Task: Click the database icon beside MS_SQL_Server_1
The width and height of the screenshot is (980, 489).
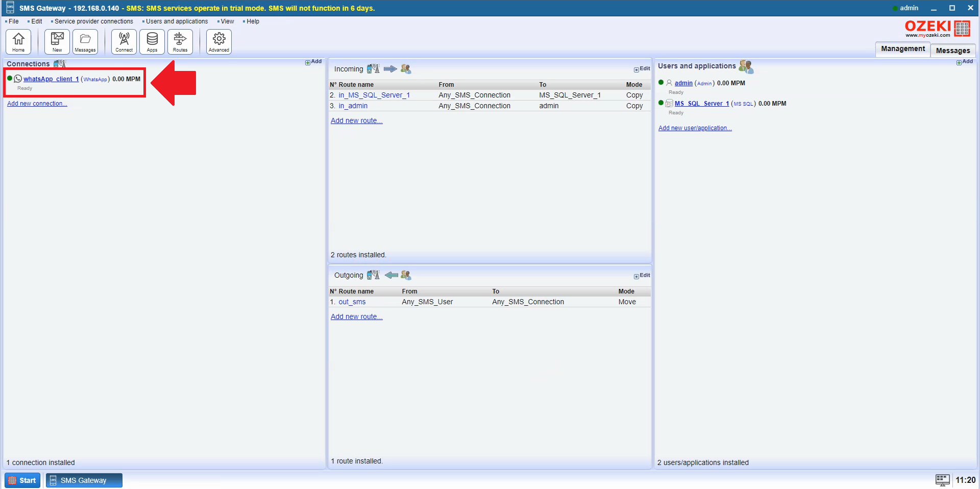Action: coord(669,103)
